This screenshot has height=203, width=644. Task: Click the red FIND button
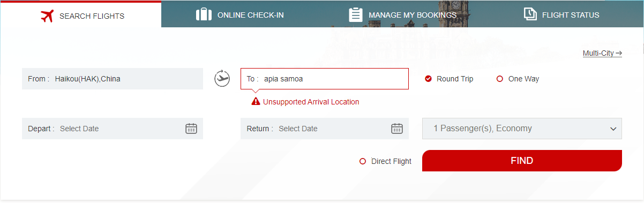(x=522, y=161)
